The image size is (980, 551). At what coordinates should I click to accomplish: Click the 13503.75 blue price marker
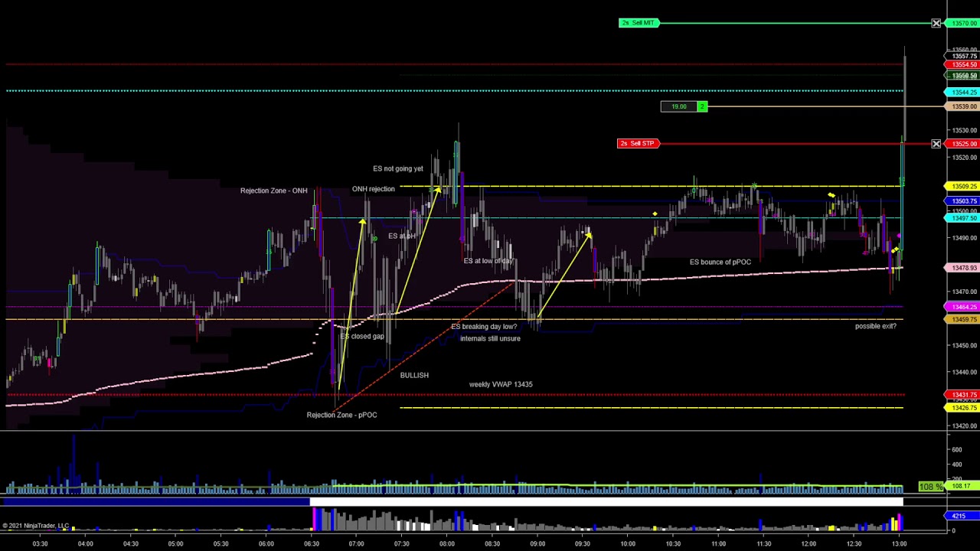[x=962, y=201]
